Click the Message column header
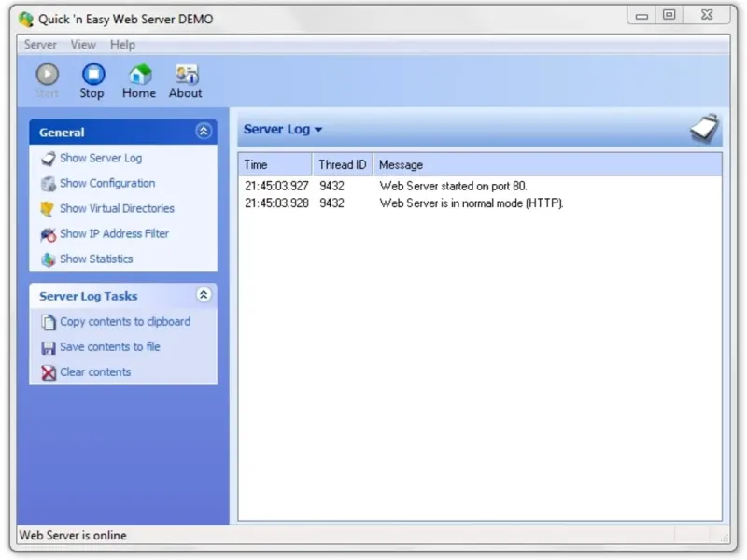 click(x=547, y=165)
